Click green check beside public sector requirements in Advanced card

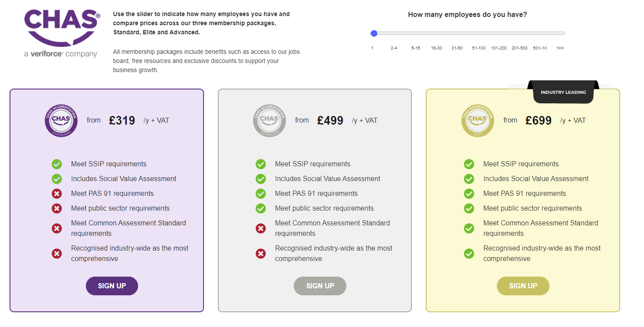point(261,208)
